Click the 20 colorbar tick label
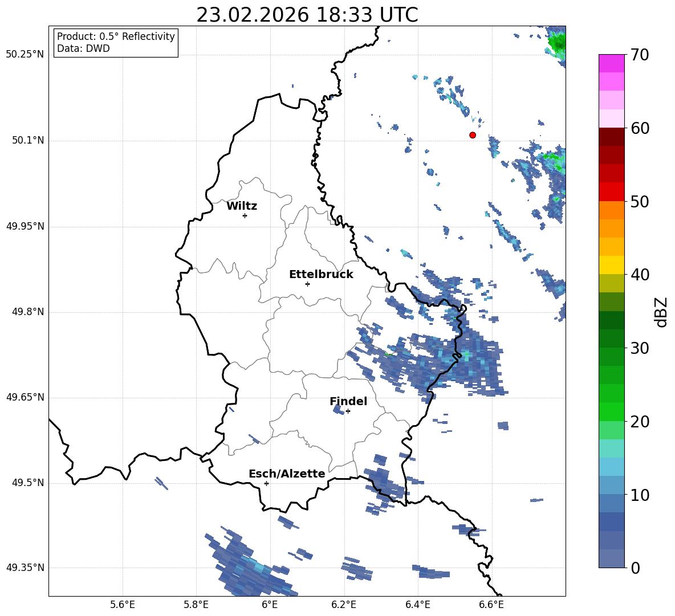The width and height of the screenshot is (675, 616). pos(640,422)
